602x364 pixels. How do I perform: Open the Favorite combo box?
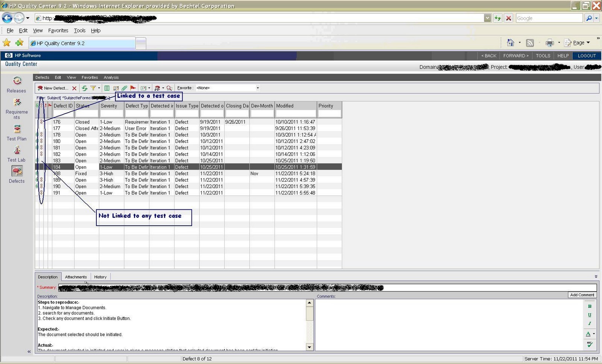(228, 88)
